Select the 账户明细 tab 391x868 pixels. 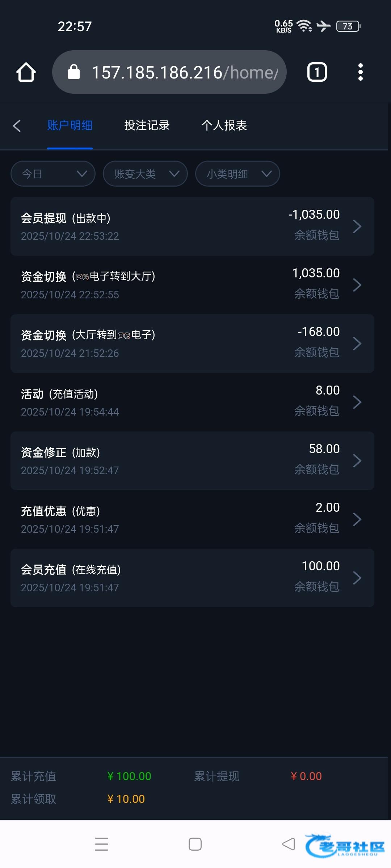[70, 125]
